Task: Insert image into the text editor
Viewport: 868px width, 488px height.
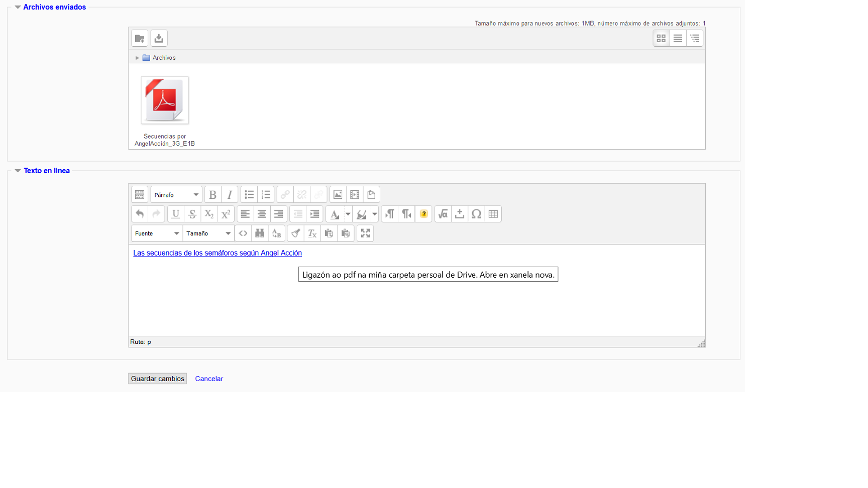Action: [338, 195]
